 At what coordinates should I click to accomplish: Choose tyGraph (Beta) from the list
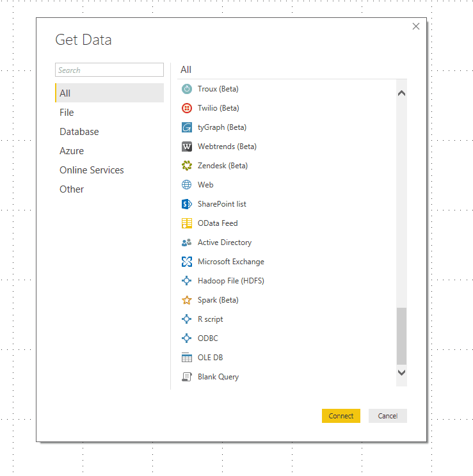pos(221,127)
